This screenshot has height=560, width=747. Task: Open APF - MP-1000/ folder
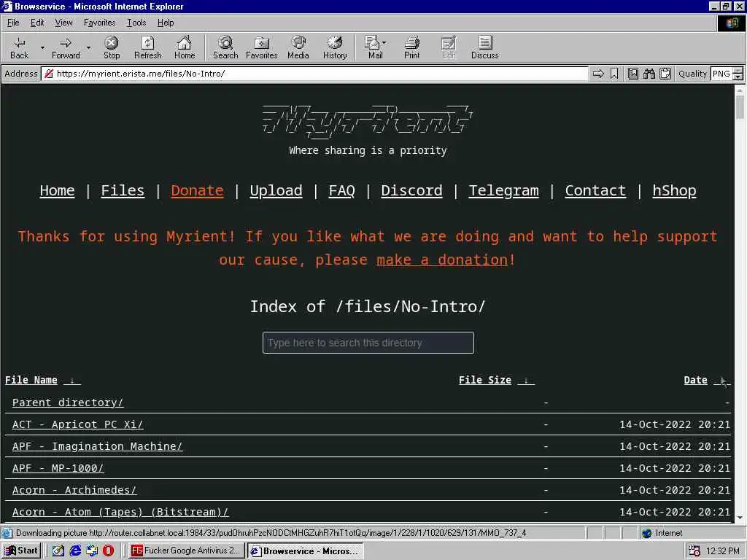(58, 469)
